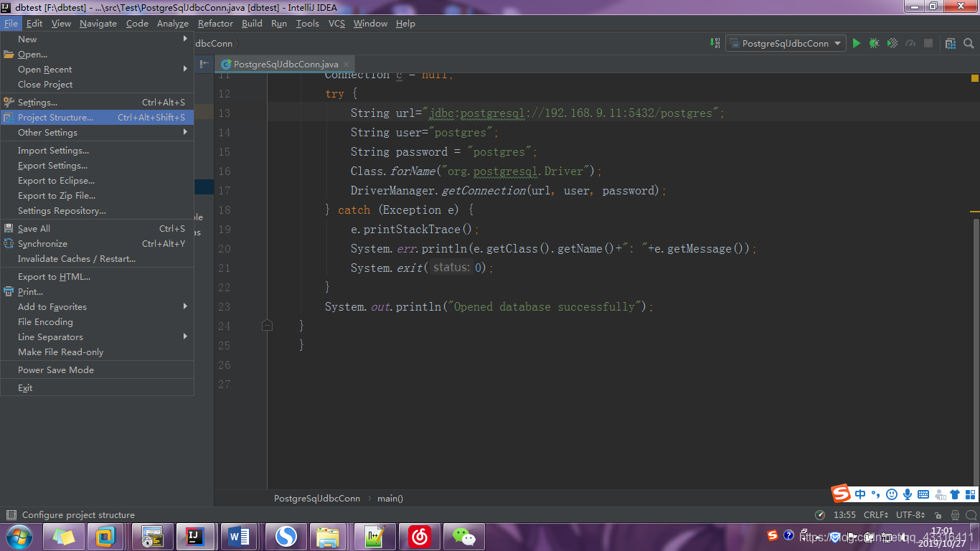Click the caret position 13:55 indicator

click(844, 514)
